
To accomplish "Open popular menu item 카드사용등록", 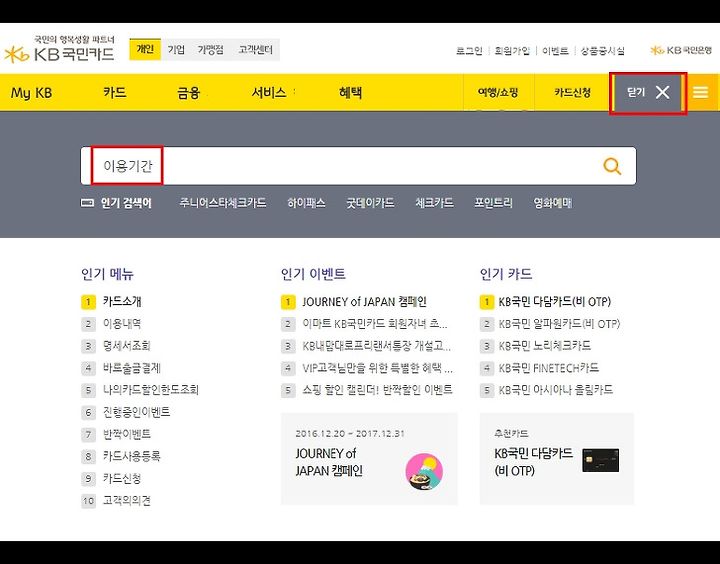I will (132, 456).
